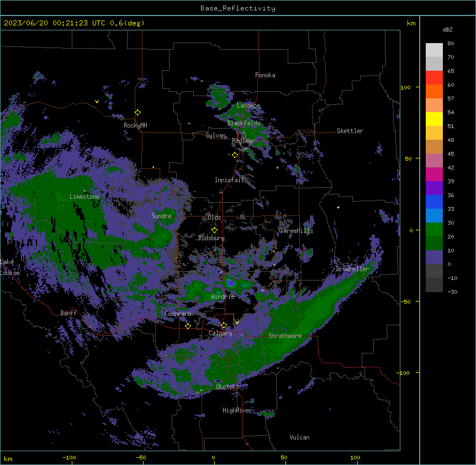
Task: Click the Lake Louise label
Action: [x=9, y=267]
